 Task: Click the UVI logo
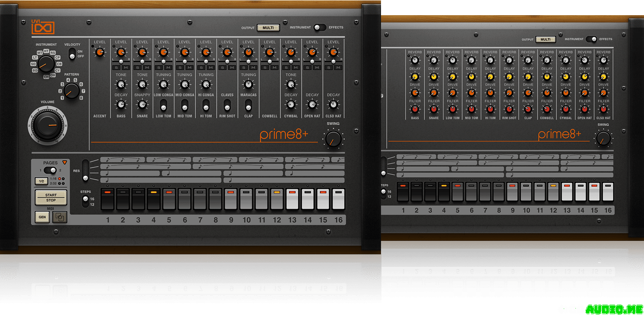point(43,27)
